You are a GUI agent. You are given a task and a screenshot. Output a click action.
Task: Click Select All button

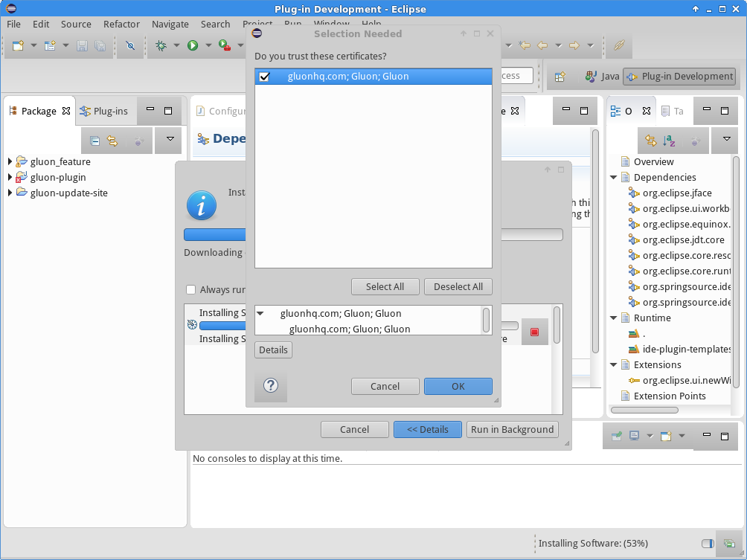pos(385,286)
